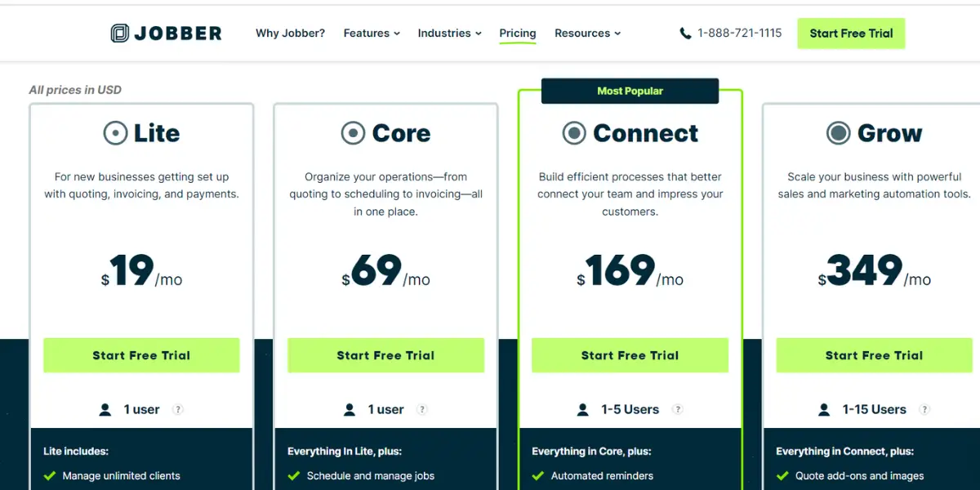
Task: Click the person icon beside 1-5 Users
Action: pyautogui.click(x=582, y=410)
